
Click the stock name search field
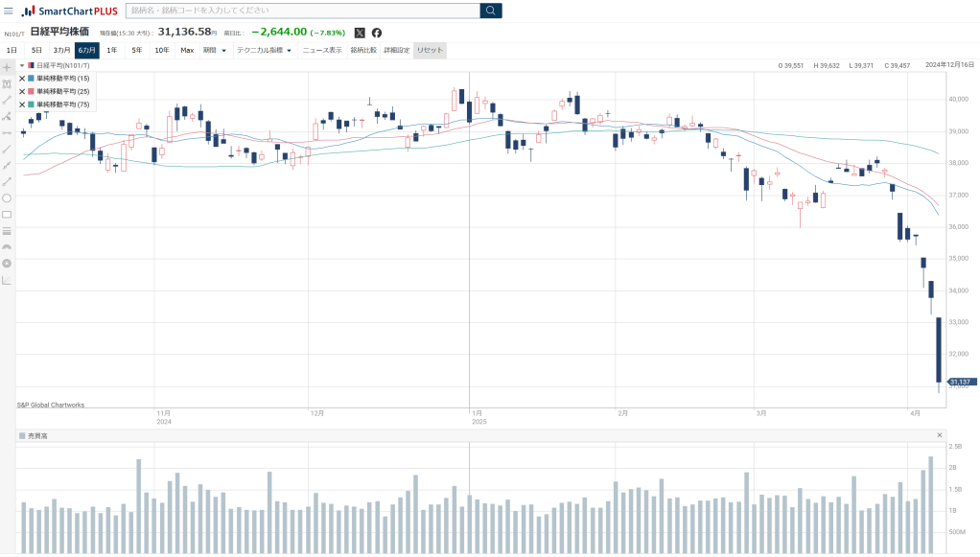coord(302,11)
